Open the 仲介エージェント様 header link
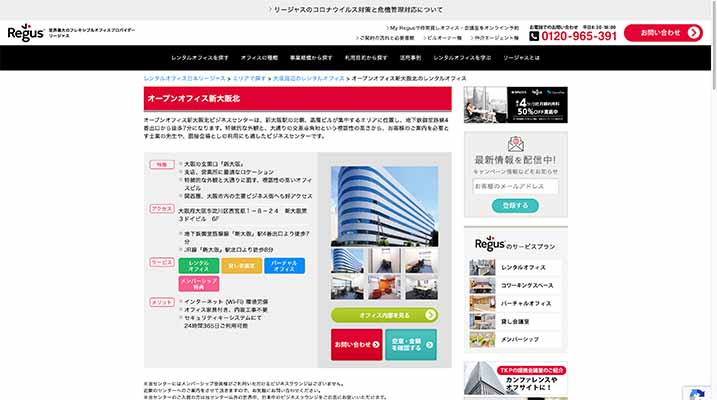Viewport: 717px width, 400px height. 494,38
